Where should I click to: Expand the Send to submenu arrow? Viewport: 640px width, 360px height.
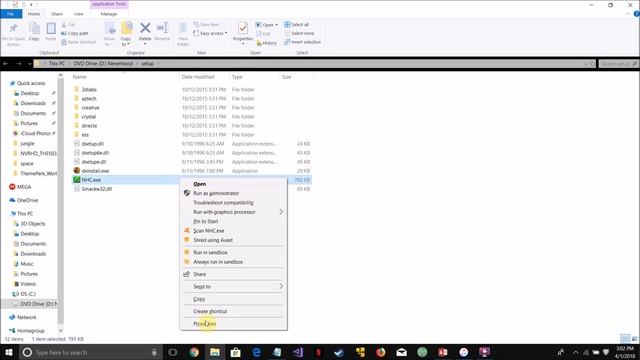(x=281, y=287)
